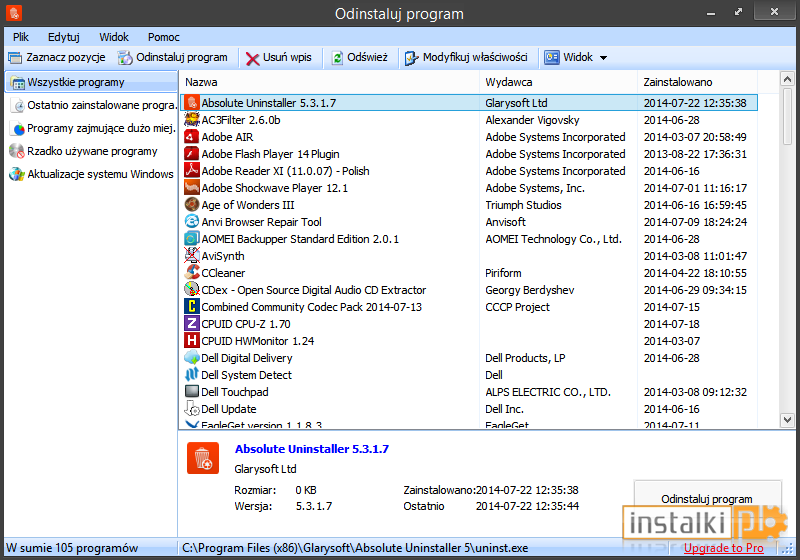Click the Adobe Reader XI icon
800x560 pixels.
[191, 170]
